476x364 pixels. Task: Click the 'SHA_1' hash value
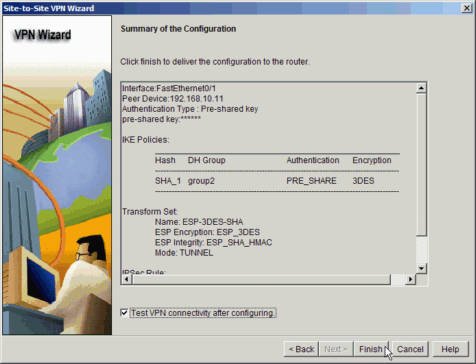point(168,181)
